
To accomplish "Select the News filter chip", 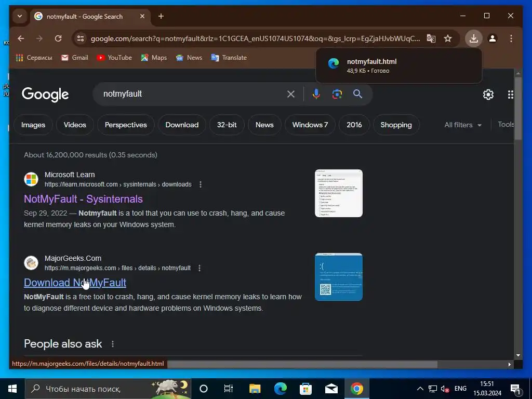I will [x=264, y=125].
